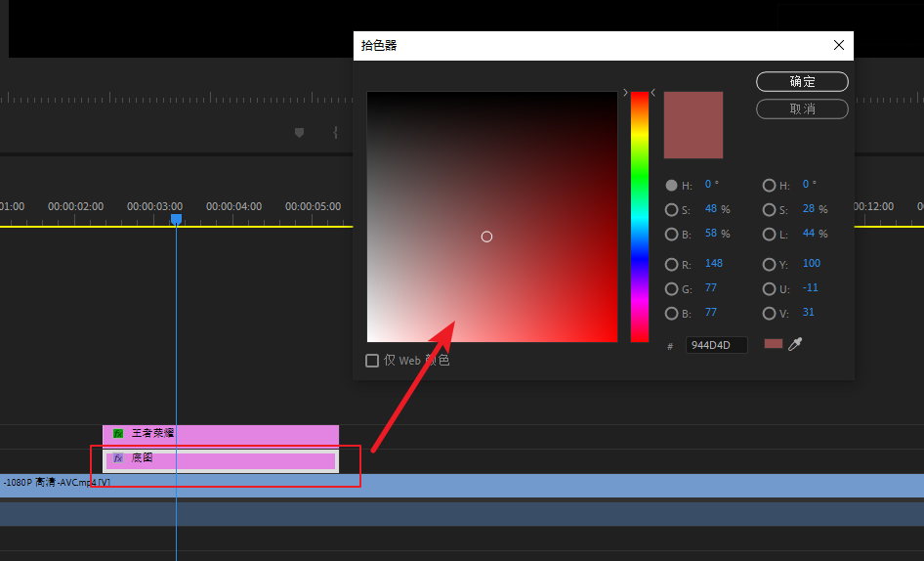This screenshot has height=561, width=924.
Task: Click the eyedropper tool in color picker
Action: (x=795, y=344)
